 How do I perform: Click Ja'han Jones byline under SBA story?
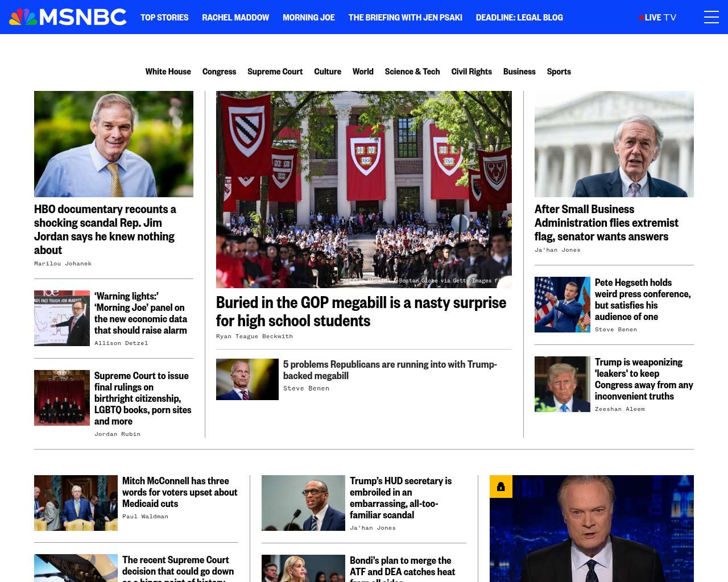[557, 250]
